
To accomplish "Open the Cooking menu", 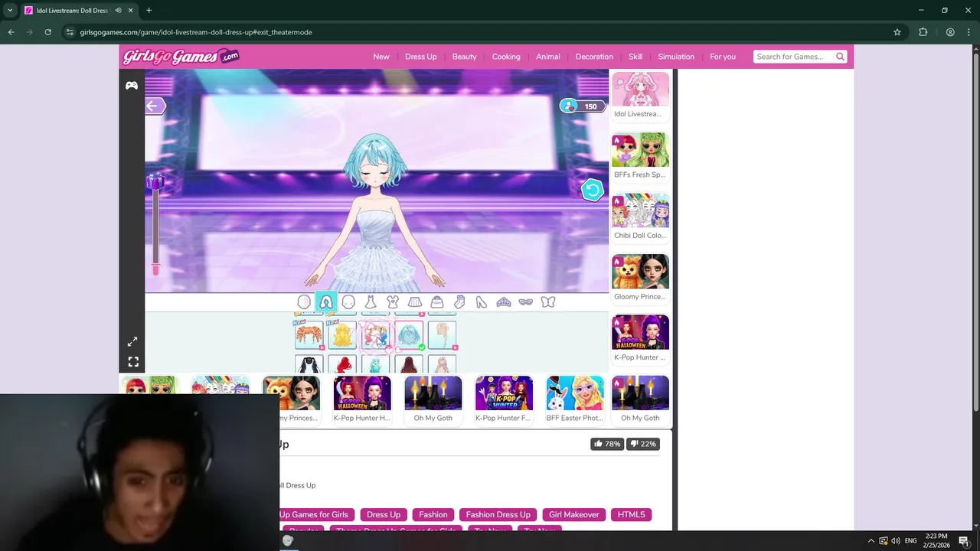I will [x=506, y=57].
